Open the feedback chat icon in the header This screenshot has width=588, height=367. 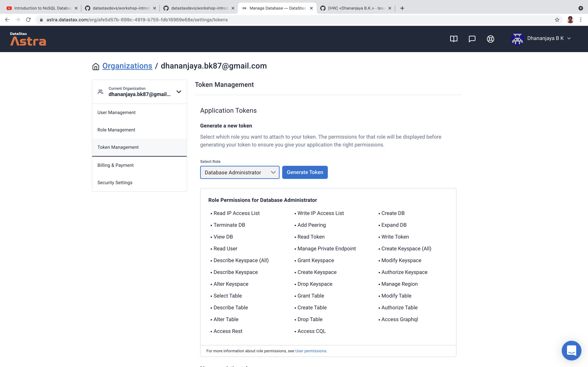click(x=472, y=39)
